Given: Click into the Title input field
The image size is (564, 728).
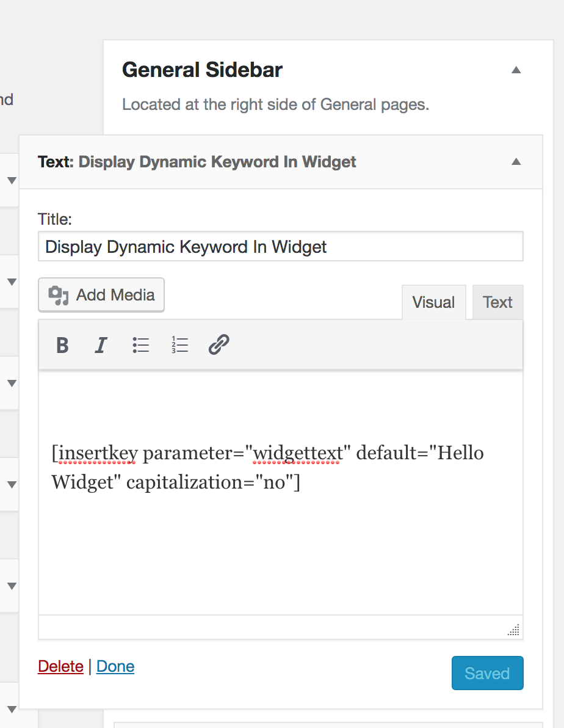Looking at the screenshot, I should click(280, 247).
